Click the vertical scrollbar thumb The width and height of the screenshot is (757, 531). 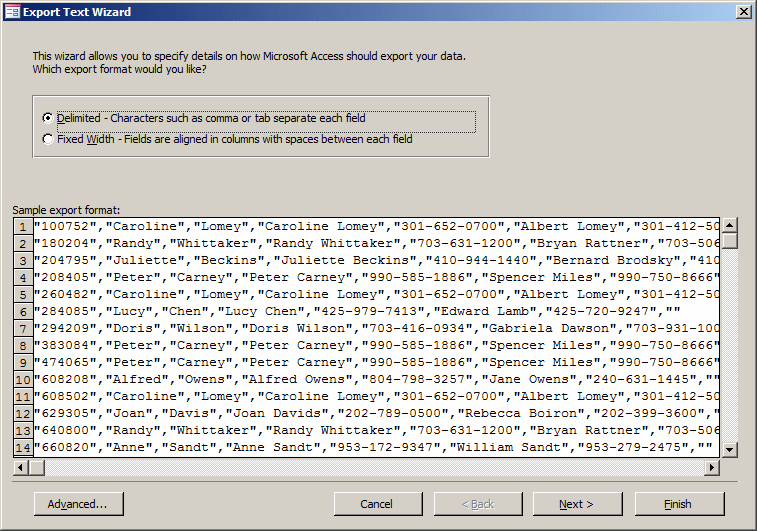[x=729, y=240]
